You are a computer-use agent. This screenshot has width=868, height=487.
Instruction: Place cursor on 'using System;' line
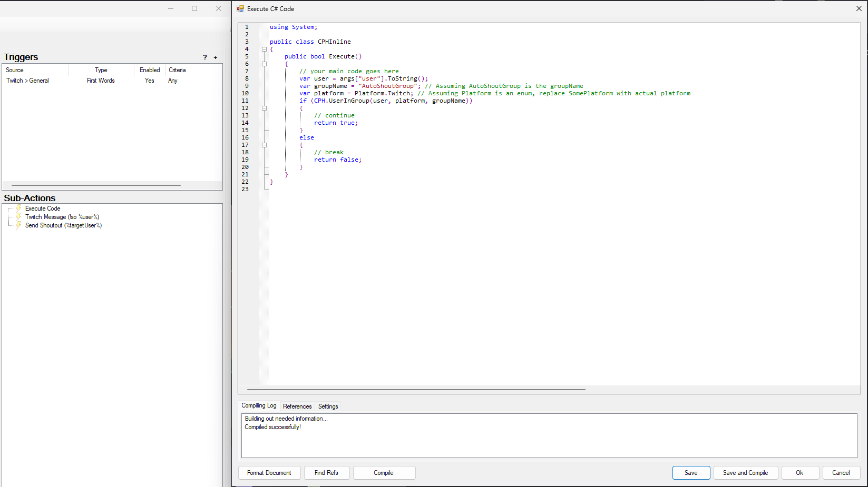294,27
